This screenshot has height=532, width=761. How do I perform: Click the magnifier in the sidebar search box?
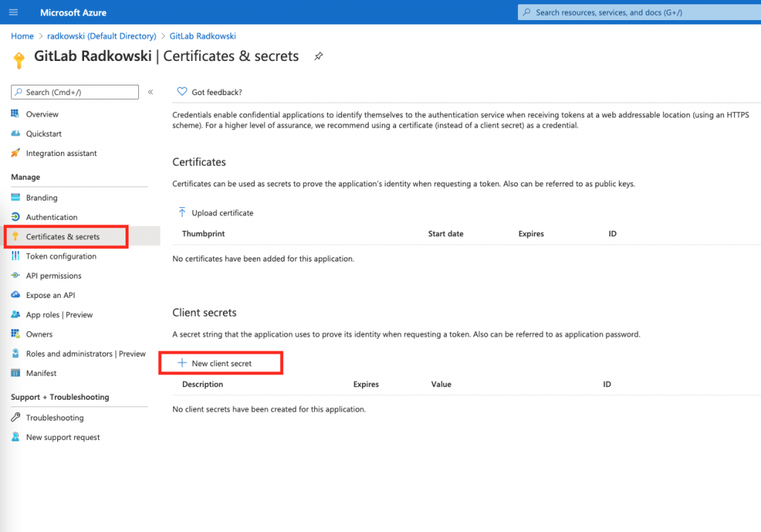(x=19, y=91)
